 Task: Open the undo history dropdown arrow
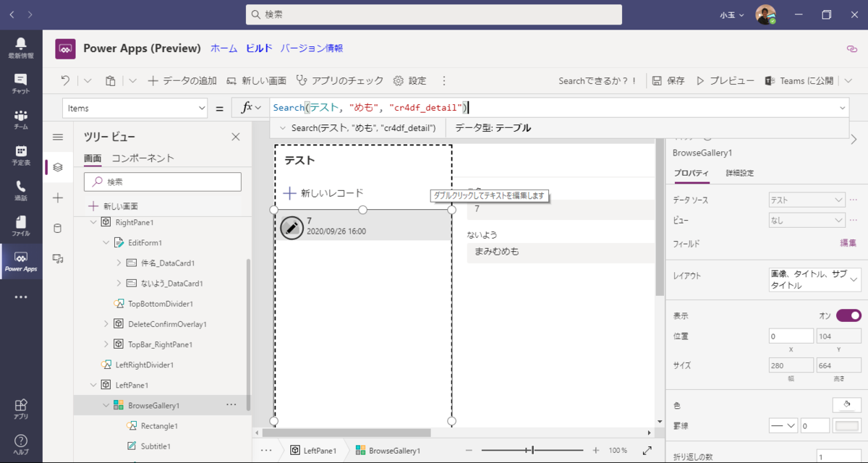(88, 80)
